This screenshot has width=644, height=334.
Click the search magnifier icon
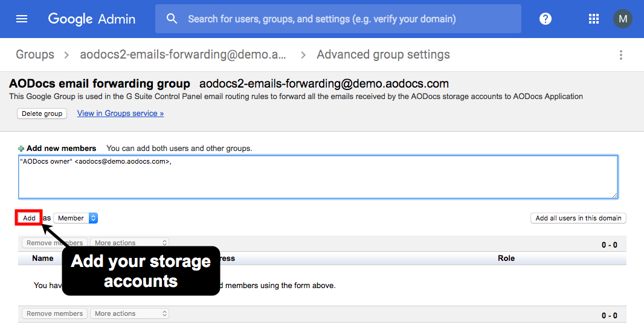[x=172, y=19]
